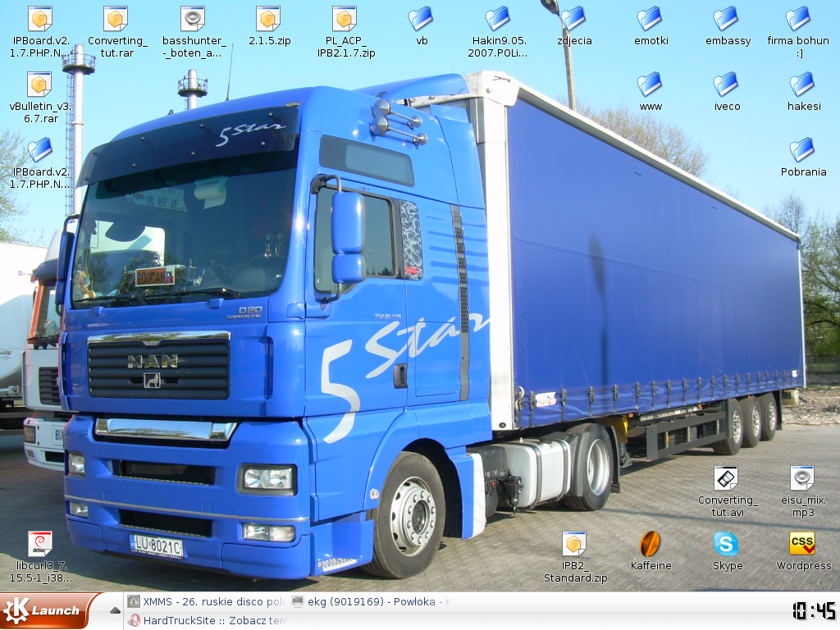Open the emotki folder
The image size is (840, 630).
pyautogui.click(x=650, y=19)
